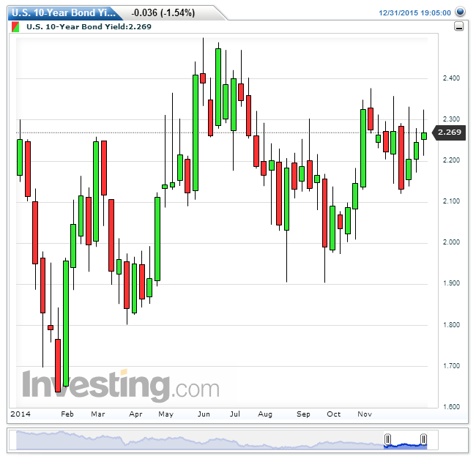Click the highlighted blue range in navigator
Screen dimensions: 476x459
(406, 445)
